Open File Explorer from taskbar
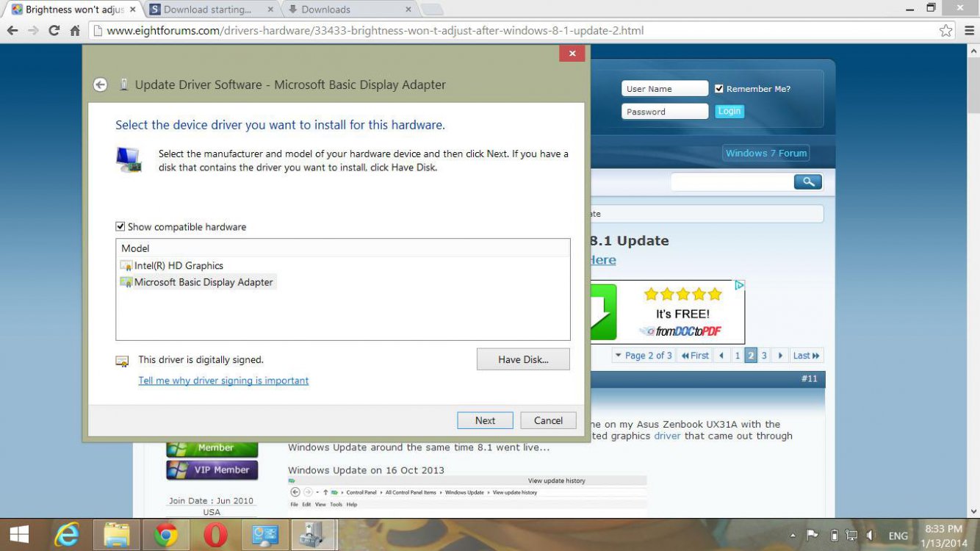 (116, 534)
